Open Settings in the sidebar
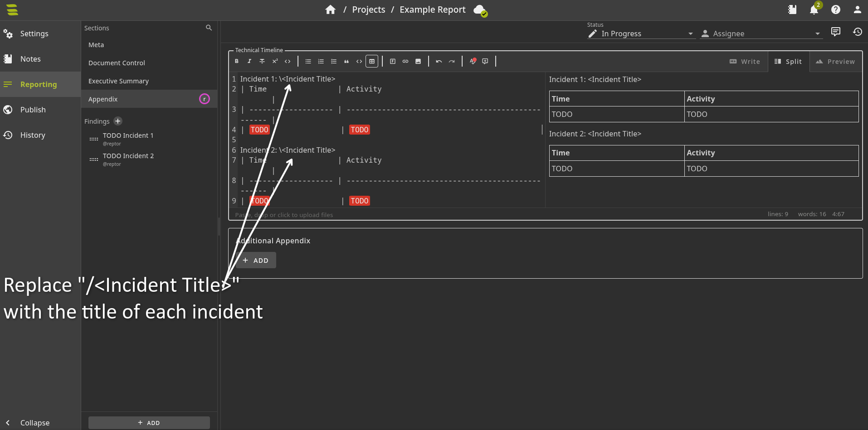The width and height of the screenshot is (868, 430). (40, 34)
